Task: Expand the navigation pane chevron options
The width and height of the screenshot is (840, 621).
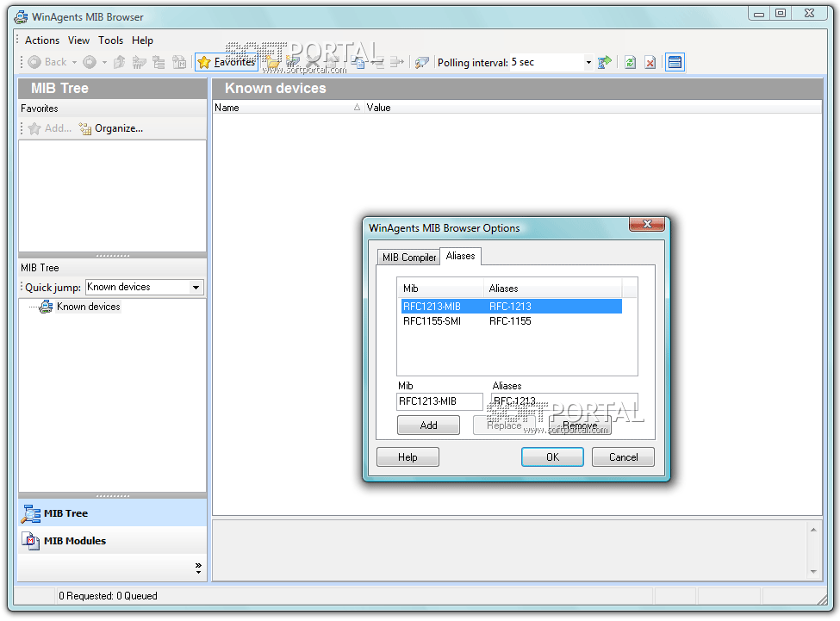Action: tap(198, 568)
